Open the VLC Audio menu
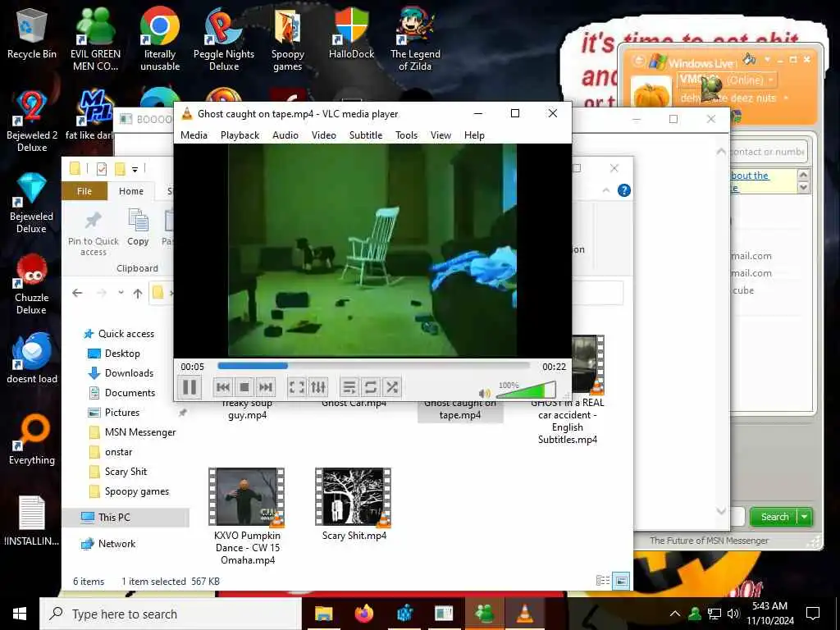Image resolution: width=840 pixels, height=630 pixels. (285, 135)
